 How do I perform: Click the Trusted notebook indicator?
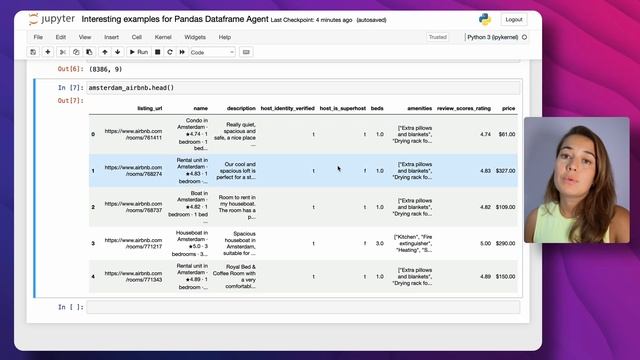pos(438,37)
